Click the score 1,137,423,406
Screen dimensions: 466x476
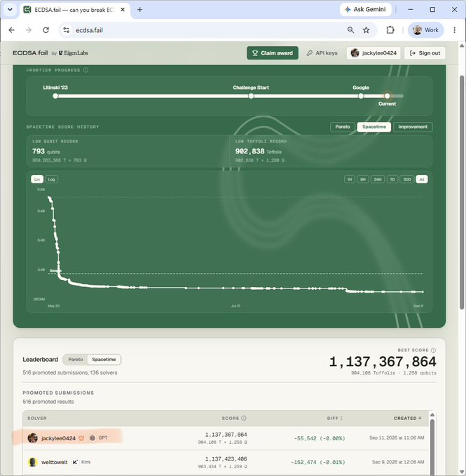(226, 458)
